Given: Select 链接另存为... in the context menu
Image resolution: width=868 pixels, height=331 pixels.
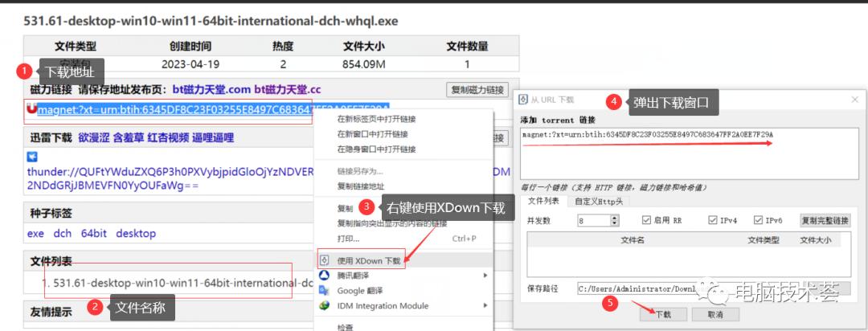Looking at the screenshot, I should coord(360,172).
